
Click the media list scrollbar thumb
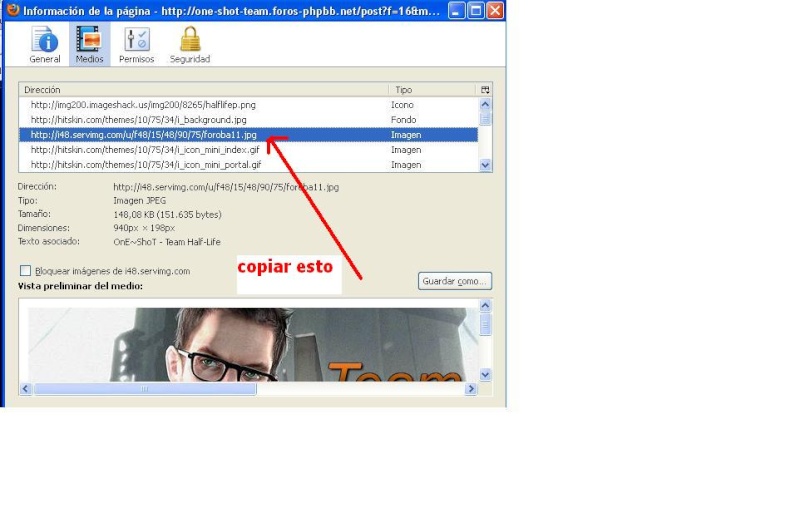click(485, 118)
